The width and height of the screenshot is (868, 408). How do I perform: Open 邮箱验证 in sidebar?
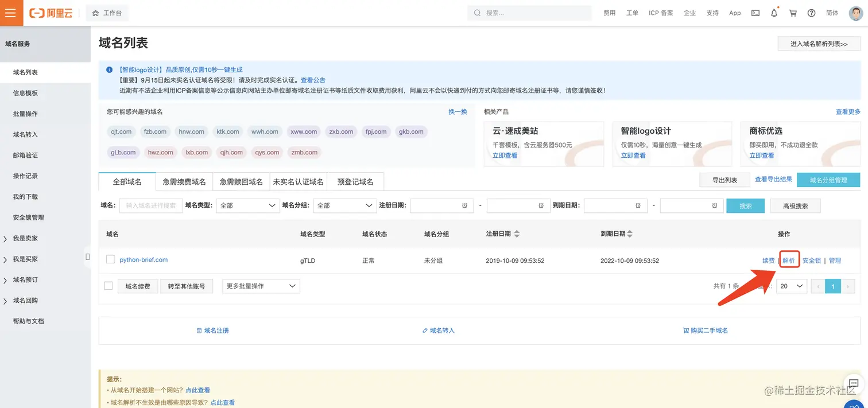[x=25, y=155]
